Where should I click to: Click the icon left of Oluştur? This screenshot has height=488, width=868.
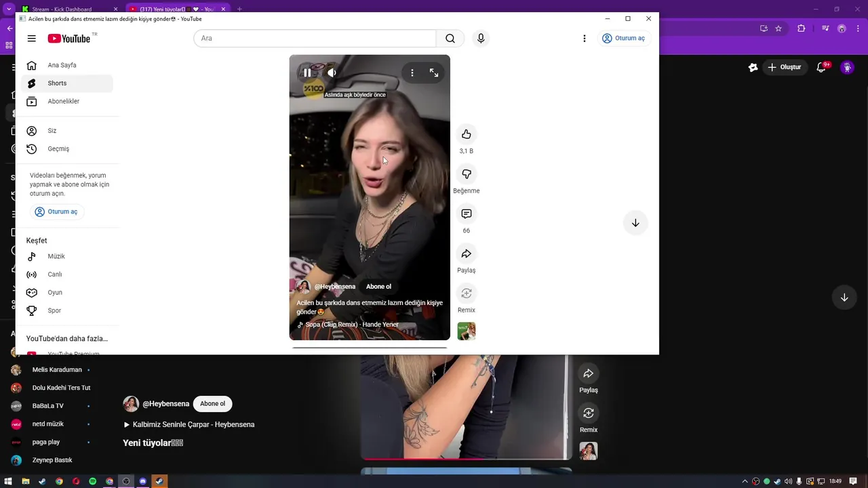pos(753,67)
